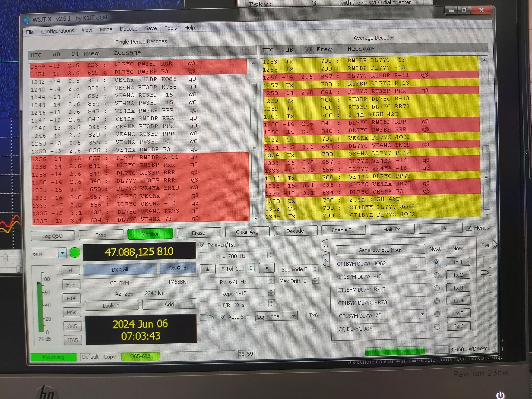Switch to MSK mode
The height and width of the screenshot is (399, 532).
[x=72, y=312]
